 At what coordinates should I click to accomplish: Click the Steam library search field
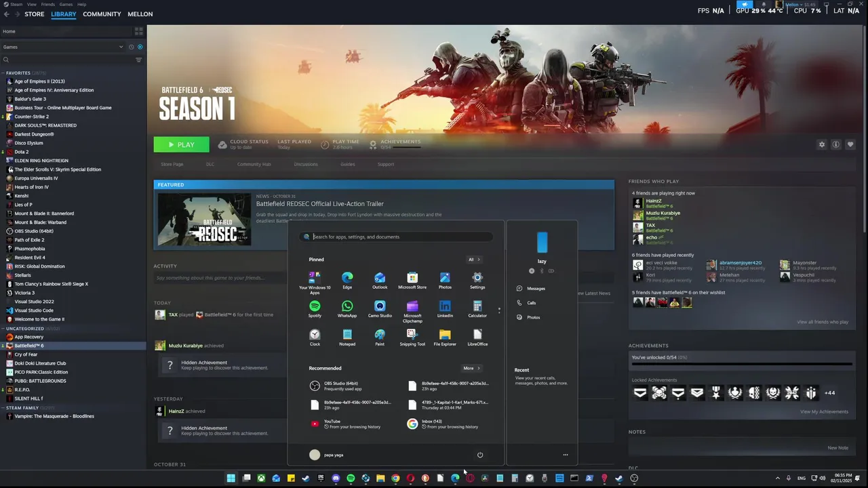68,60
